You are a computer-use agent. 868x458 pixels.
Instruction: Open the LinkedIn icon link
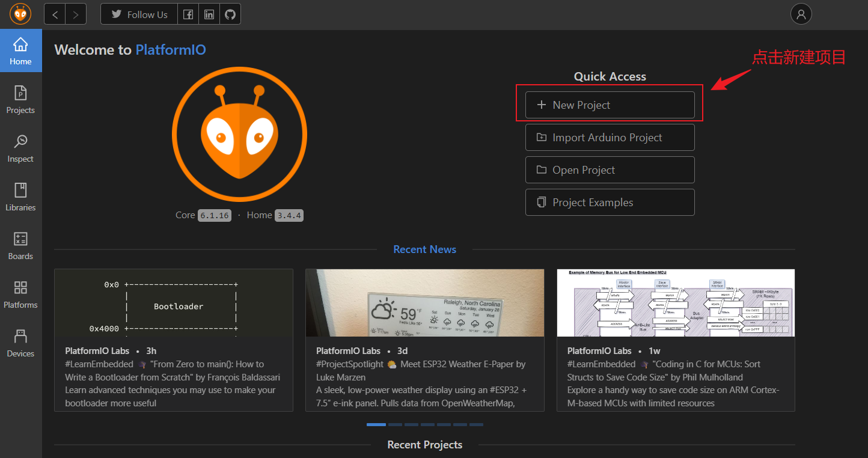click(x=209, y=14)
